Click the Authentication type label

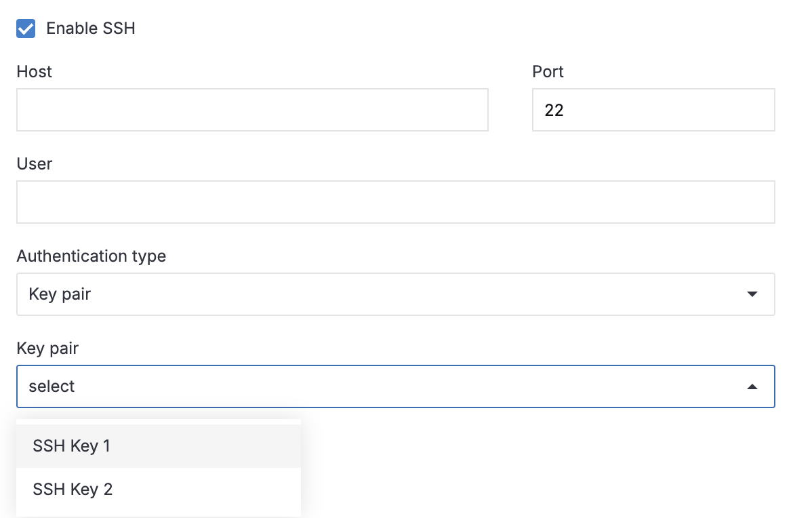(92, 256)
